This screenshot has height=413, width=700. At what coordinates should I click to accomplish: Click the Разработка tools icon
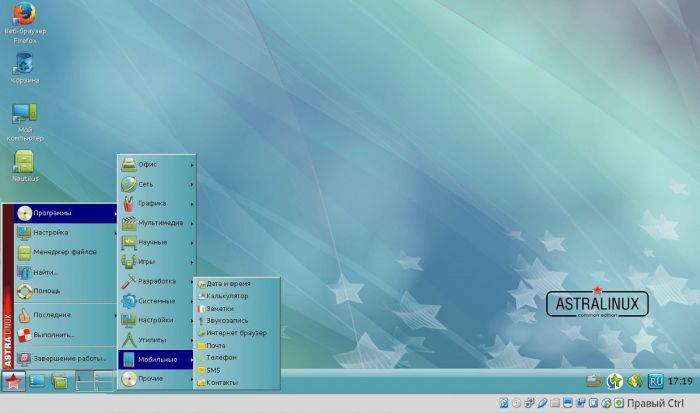click(x=129, y=281)
